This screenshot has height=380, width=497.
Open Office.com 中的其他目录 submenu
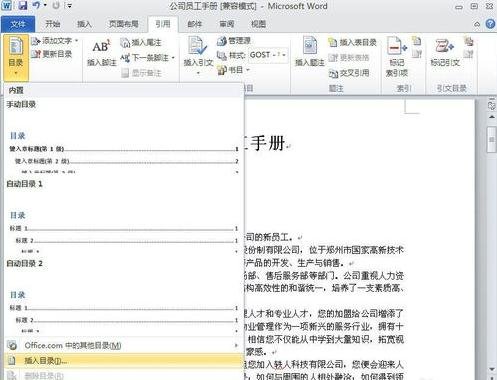click(x=124, y=346)
